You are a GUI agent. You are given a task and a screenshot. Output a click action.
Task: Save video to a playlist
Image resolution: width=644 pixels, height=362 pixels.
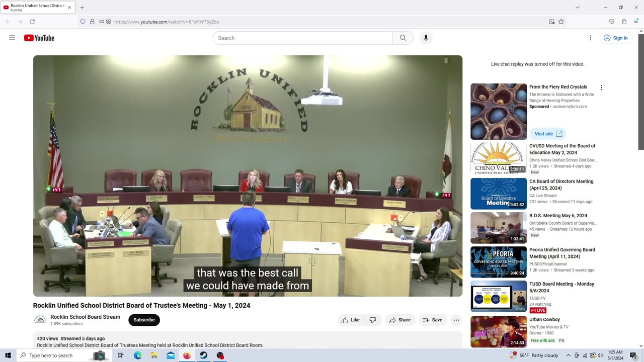[x=432, y=320]
